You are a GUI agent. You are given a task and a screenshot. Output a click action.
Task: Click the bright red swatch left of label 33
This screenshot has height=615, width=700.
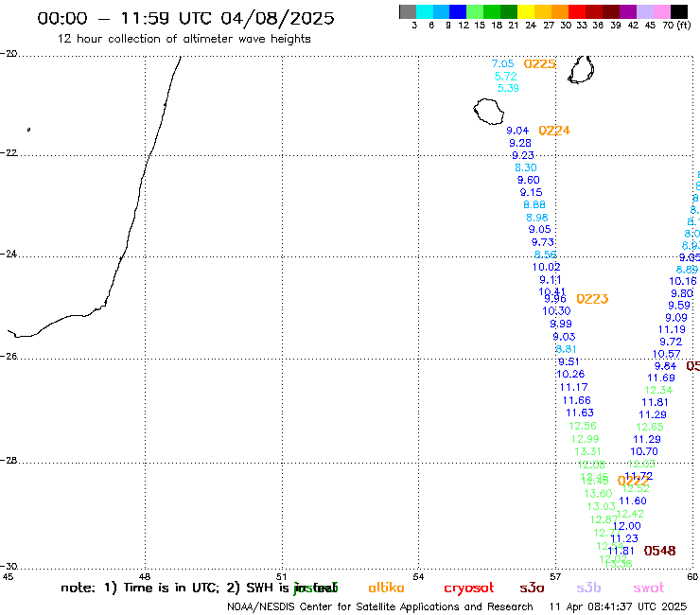(x=577, y=11)
